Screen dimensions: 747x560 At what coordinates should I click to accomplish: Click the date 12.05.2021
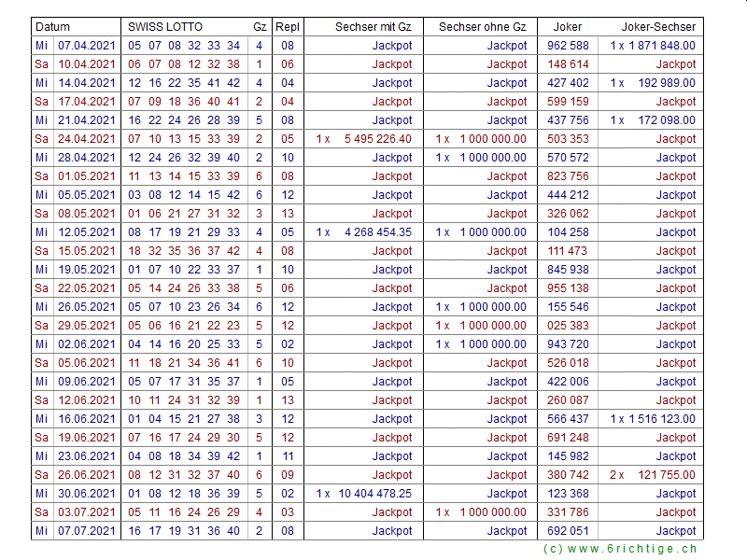86,232
